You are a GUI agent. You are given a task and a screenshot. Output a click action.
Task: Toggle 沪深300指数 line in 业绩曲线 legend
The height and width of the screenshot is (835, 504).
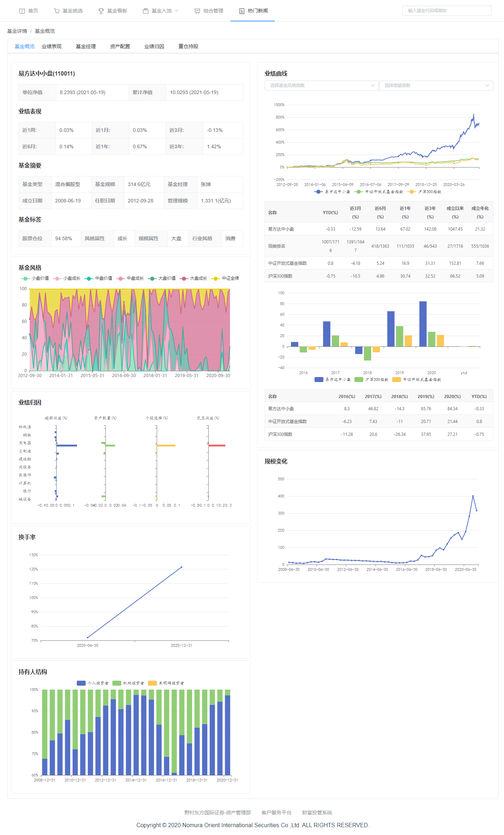pos(424,192)
